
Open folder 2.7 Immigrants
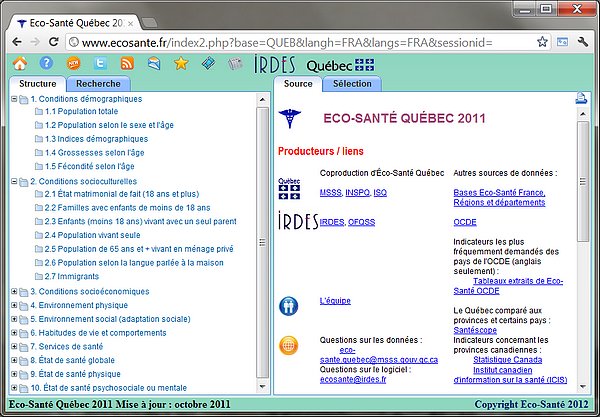coord(67,276)
